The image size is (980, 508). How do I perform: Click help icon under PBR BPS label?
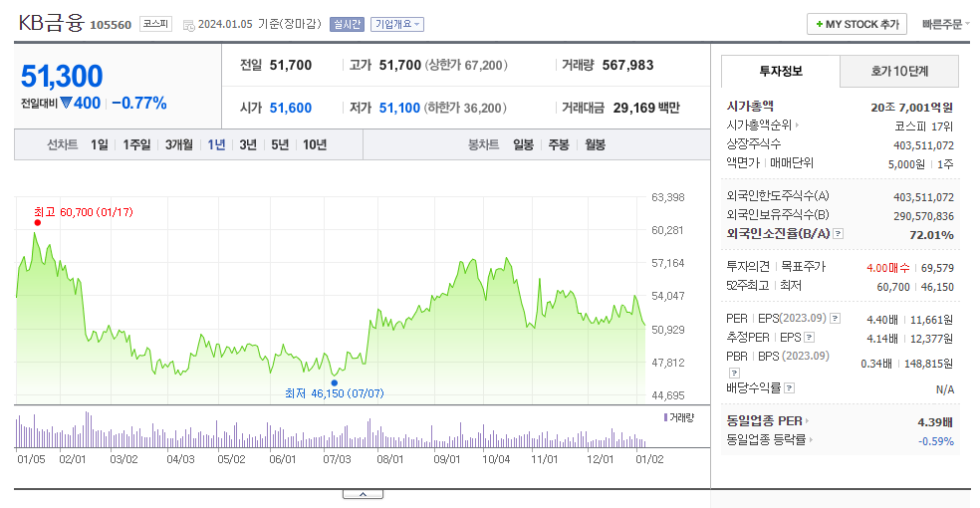click(x=734, y=374)
